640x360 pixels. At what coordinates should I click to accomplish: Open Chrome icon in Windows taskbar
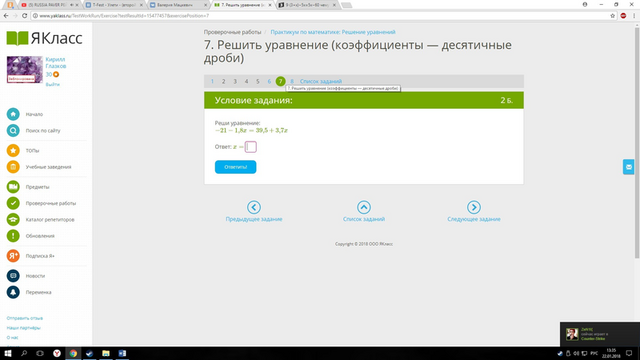coord(73,353)
